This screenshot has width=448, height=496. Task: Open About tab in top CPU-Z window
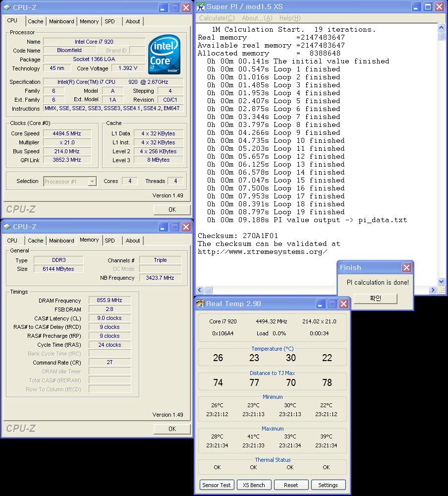point(133,21)
